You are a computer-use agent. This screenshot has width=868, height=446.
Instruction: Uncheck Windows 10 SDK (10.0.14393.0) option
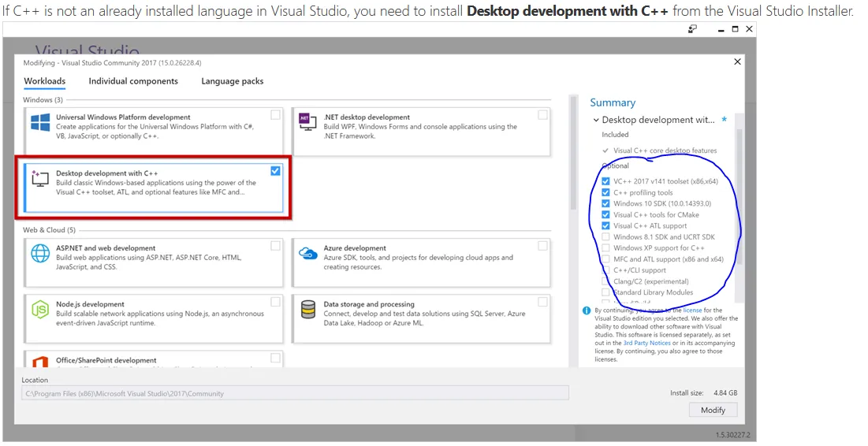(605, 203)
